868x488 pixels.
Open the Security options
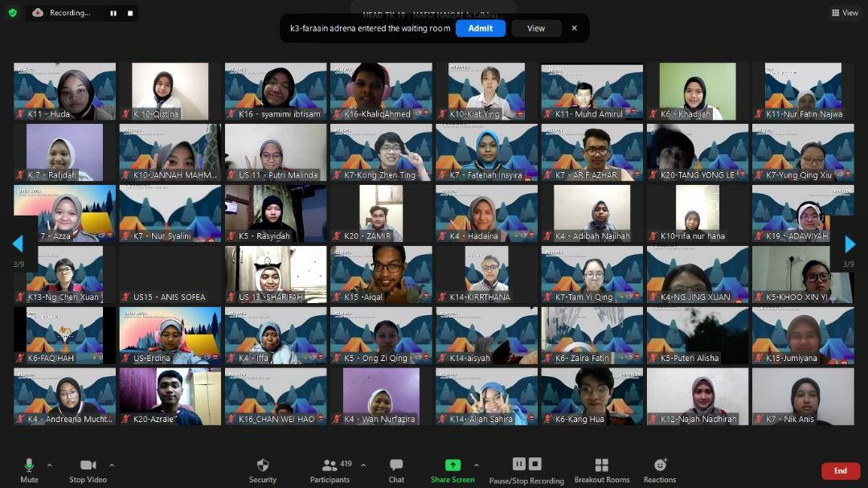click(x=262, y=470)
